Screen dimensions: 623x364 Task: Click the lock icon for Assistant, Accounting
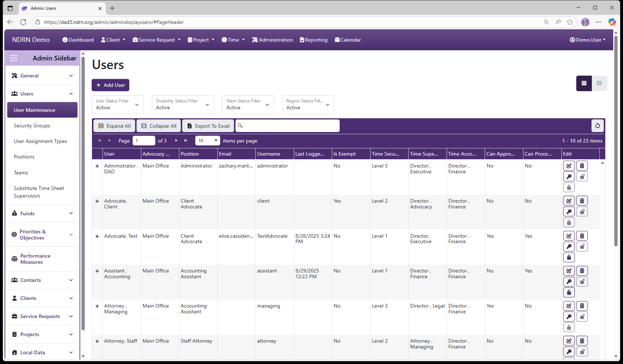click(569, 292)
